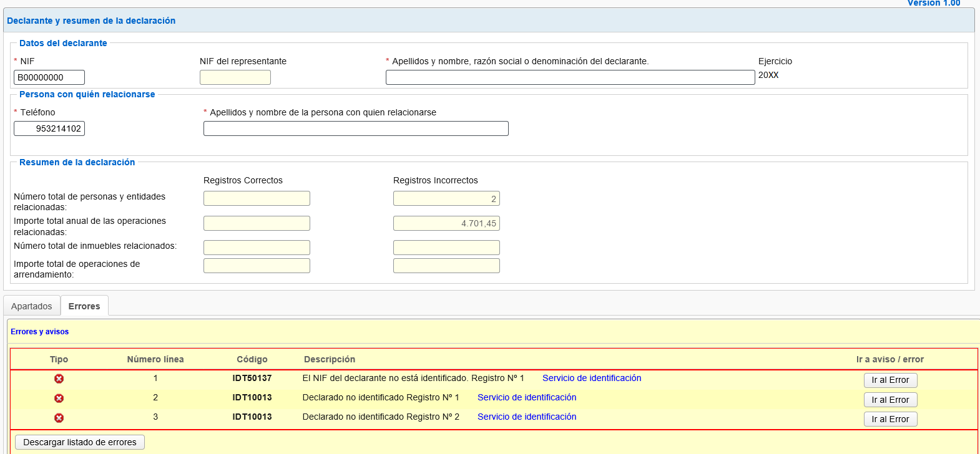Click error code IDT50137
The height and width of the screenshot is (454, 980).
[x=252, y=378]
